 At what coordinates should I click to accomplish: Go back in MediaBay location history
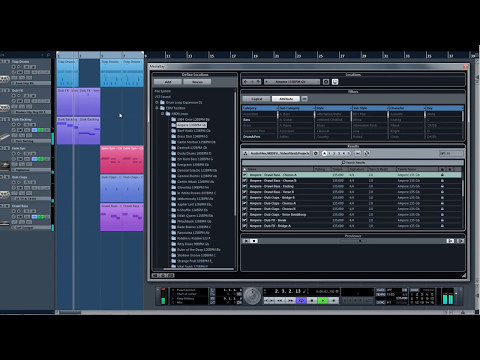click(x=246, y=82)
